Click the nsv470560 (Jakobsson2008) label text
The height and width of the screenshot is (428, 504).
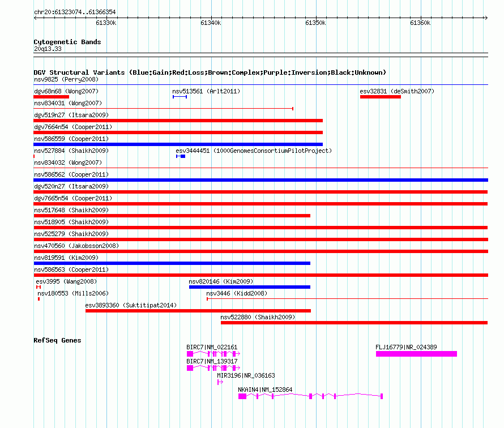click(x=76, y=246)
